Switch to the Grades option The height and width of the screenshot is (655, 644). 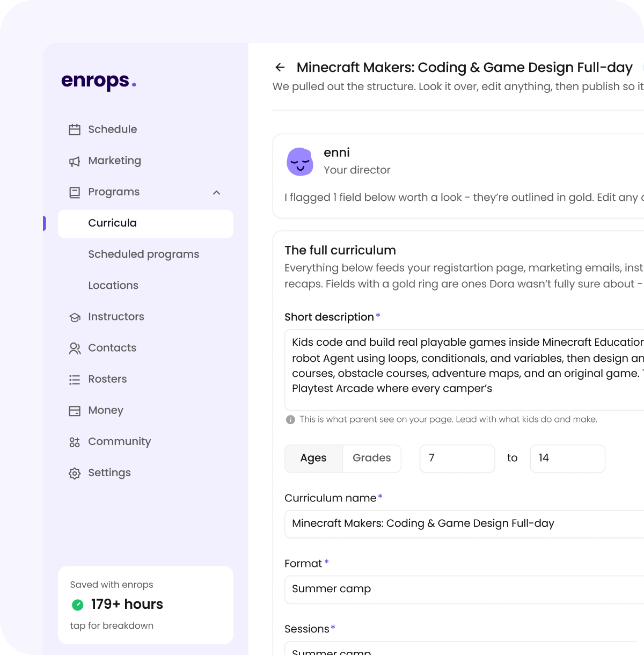pyautogui.click(x=371, y=458)
